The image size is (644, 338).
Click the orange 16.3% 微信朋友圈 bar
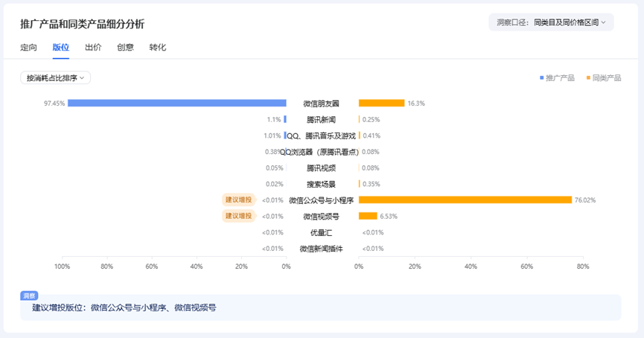381,103
